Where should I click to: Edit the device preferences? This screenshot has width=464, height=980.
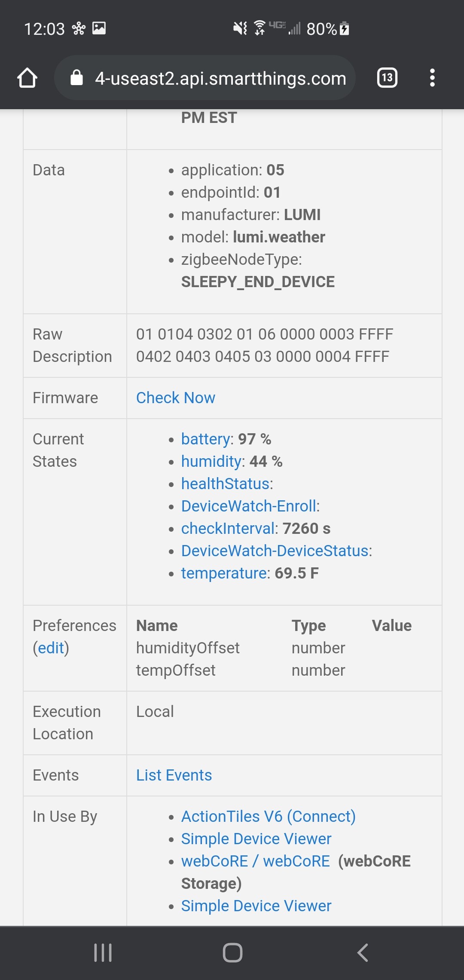coord(51,648)
